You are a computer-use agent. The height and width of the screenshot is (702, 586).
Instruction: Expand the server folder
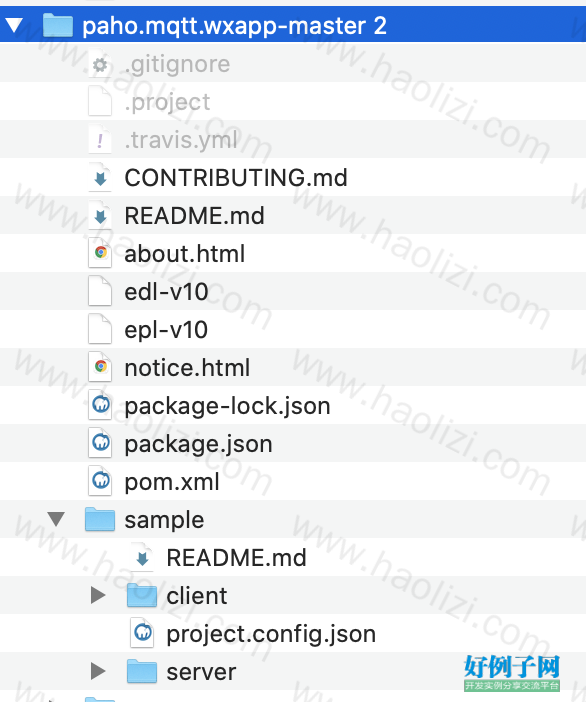98,672
